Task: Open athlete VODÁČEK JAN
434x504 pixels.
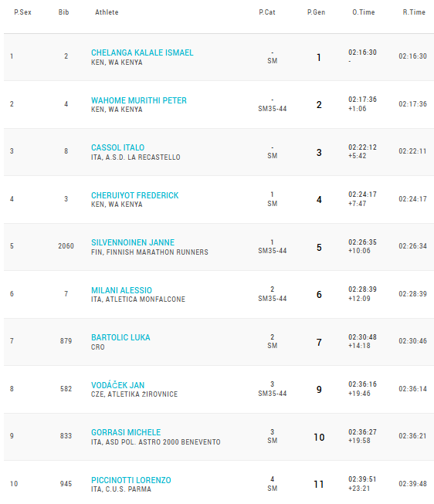Action: 117,385
